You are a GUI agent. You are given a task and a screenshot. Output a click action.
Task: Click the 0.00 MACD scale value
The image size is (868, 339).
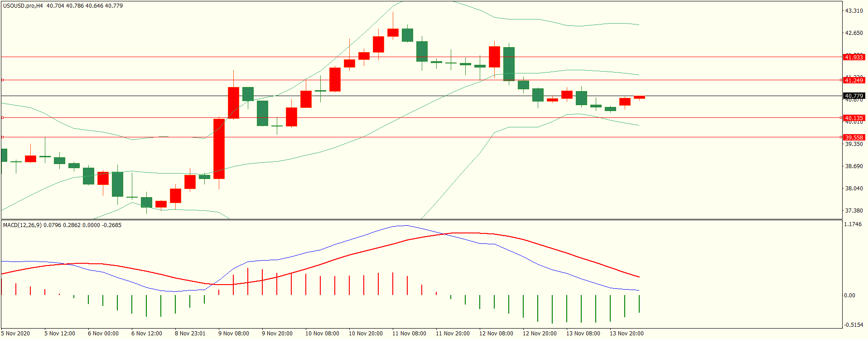pyautogui.click(x=849, y=295)
